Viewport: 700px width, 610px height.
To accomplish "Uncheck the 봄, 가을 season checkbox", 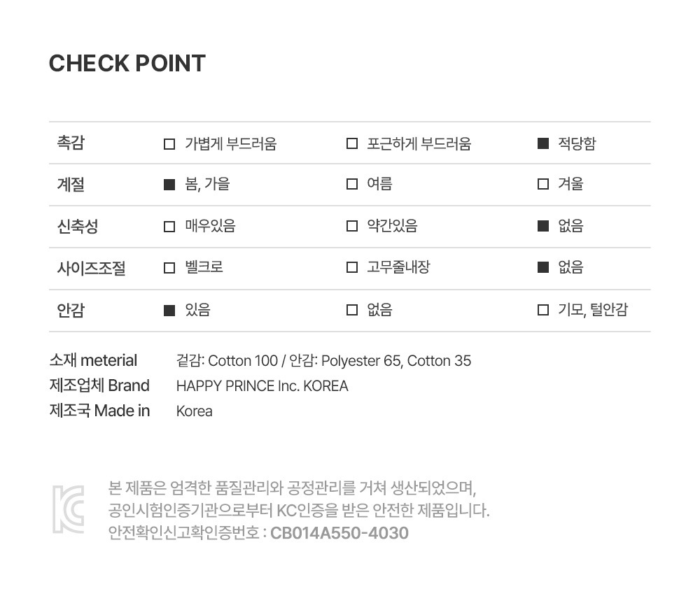I will click(169, 185).
